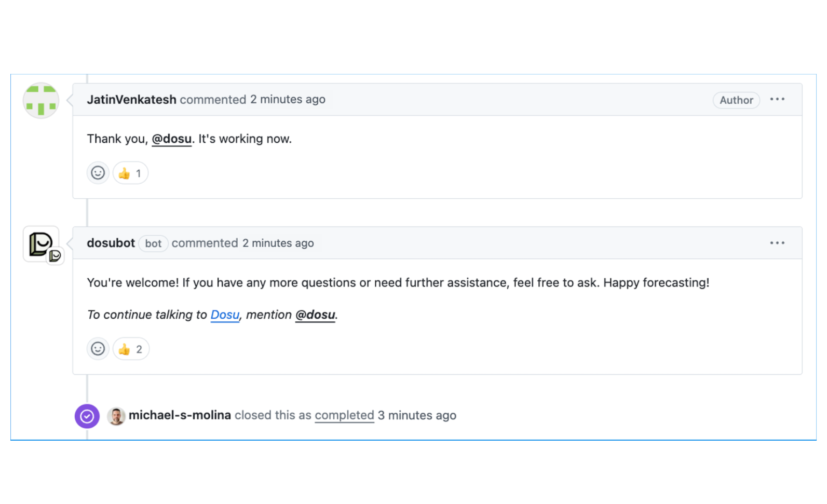The height and width of the screenshot is (504, 827).
Task: Click the Author badge on the first comment
Action: (736, 100)
